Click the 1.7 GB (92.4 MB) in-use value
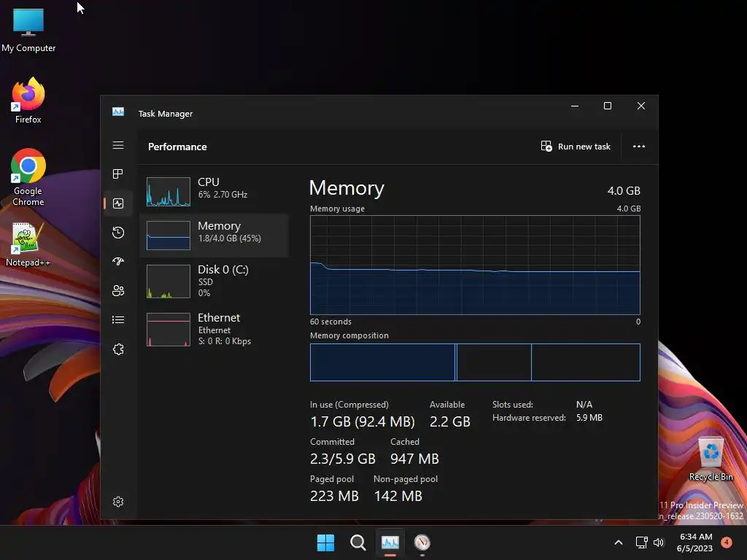Image resolution: width=747 pixels, height=560 pixels. pyautogui.click(x=363, y=421)
